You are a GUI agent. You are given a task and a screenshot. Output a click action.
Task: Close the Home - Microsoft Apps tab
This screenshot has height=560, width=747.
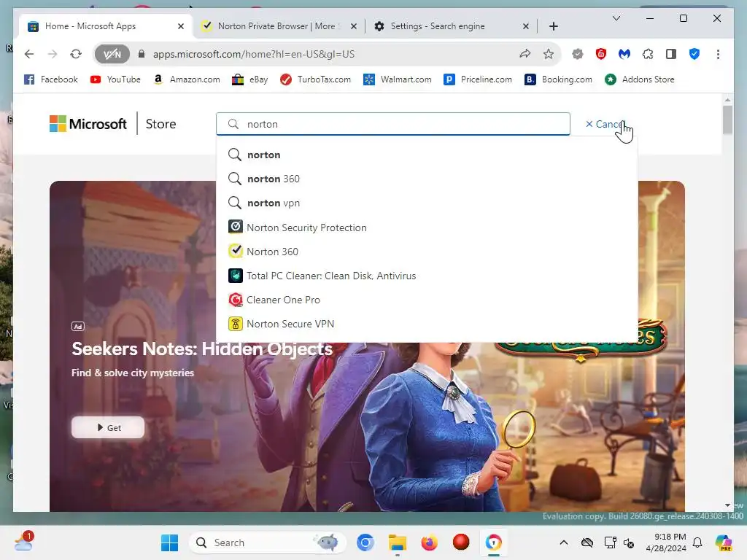click(181, 26)
